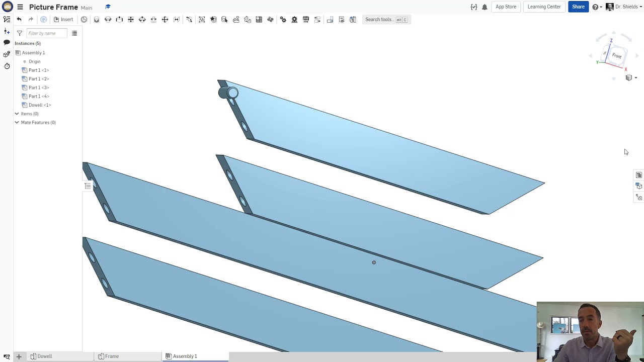
Task: Click the view cube rotate-right arrow
Action: click(638, 56)
